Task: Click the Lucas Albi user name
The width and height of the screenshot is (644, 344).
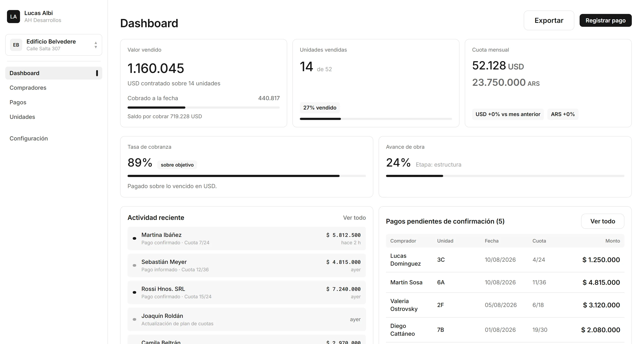Action: point(39,13)
